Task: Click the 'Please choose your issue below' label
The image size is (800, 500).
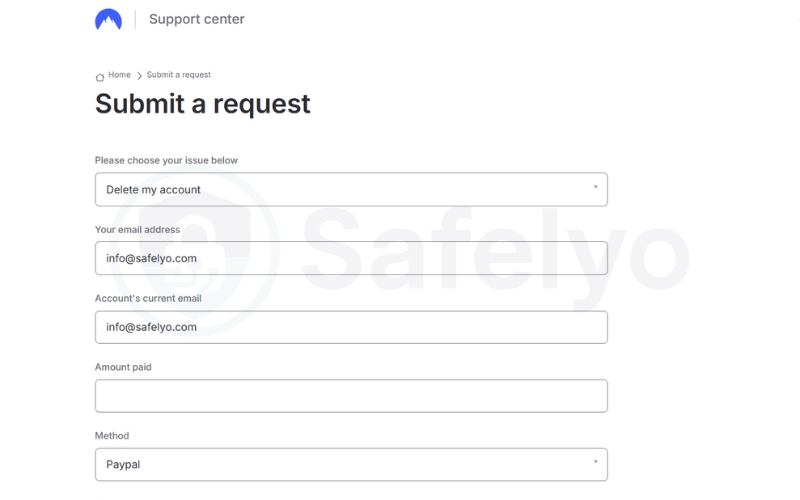Action: coord(166,160)
